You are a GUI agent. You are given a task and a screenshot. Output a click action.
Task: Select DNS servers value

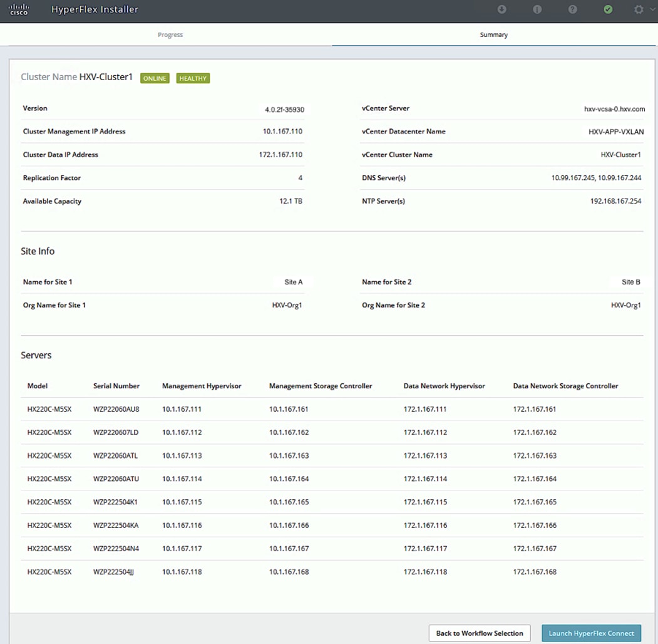point(596,178)
